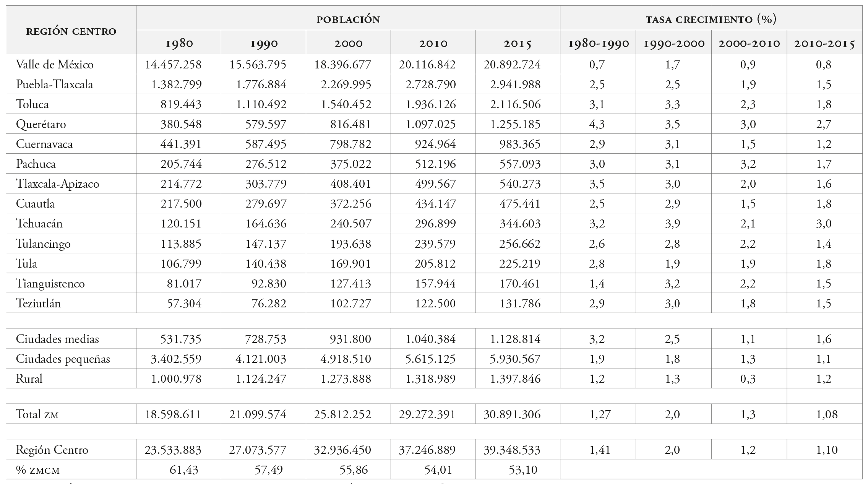This screenshot has width=868, height=484.
Task: Select the value 20.892.724 for Valle de México
Action: click(512, 64)
